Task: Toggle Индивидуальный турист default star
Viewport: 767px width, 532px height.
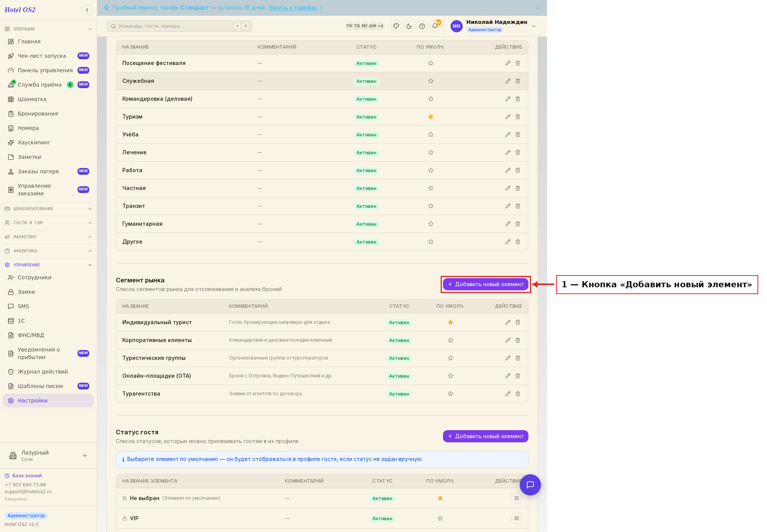Action: 451,322
